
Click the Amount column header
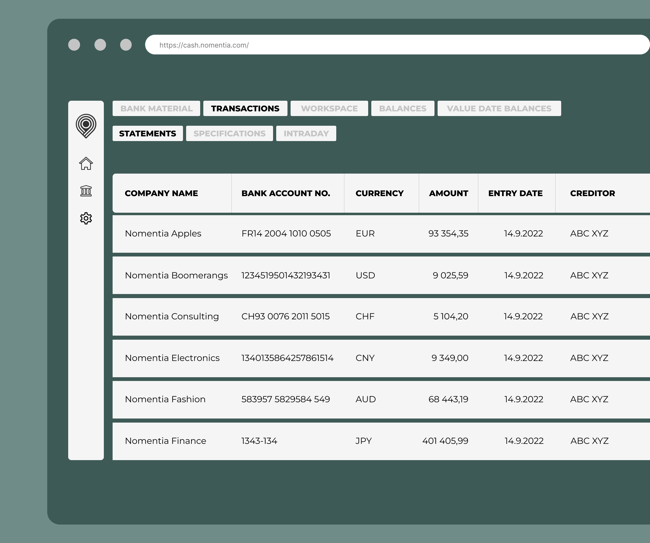pyautogui.click(x=449, y=193)
